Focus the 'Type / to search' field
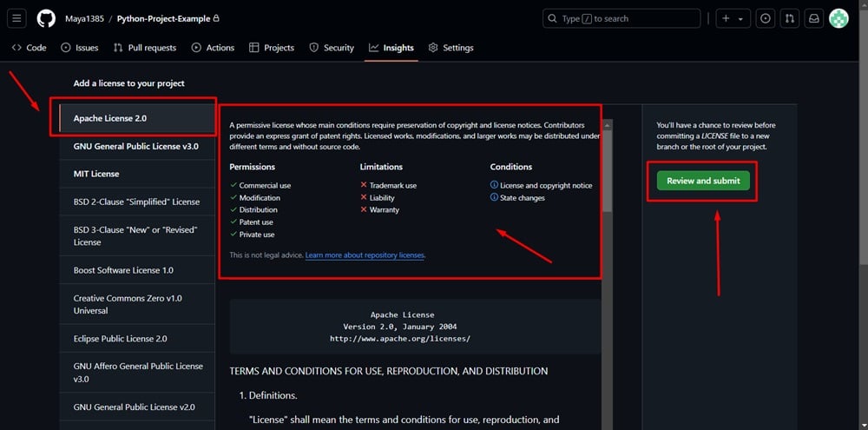The image size is (868, 430). coord(621,18)
